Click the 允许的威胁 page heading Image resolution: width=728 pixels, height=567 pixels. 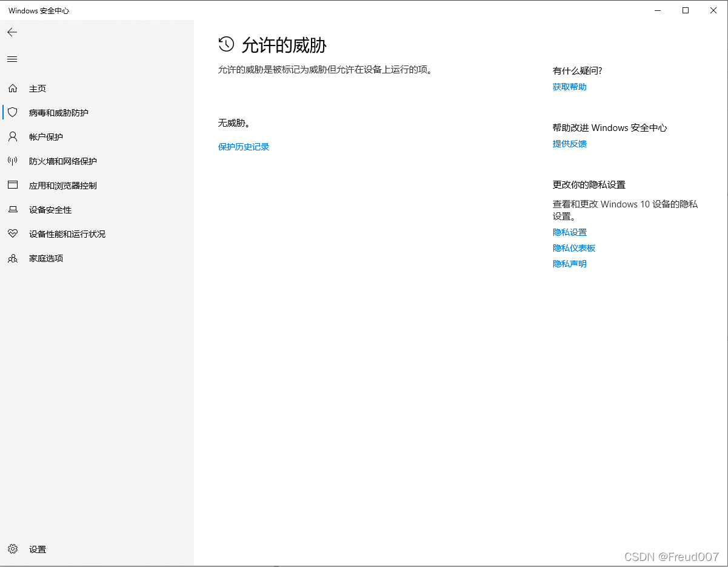coord(284,45)
